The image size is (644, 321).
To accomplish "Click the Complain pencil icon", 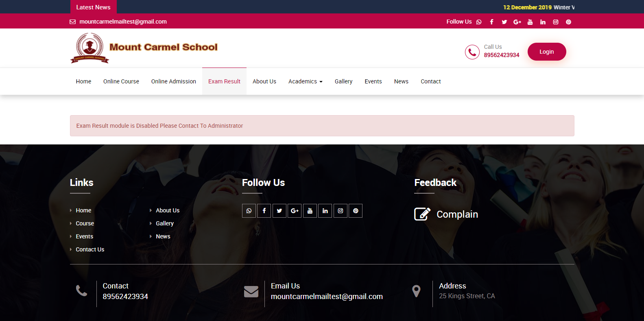I will 422,214.
